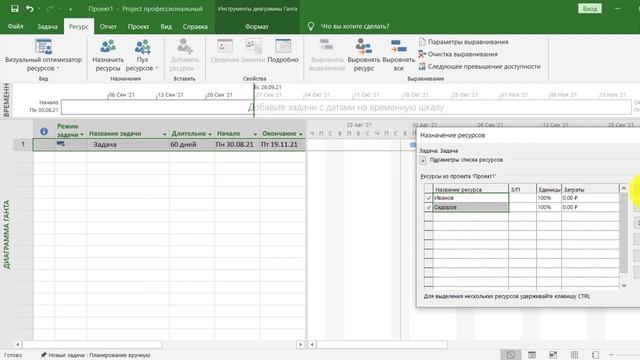Open resource Notes (Заметки)

(x=253, y=51)
